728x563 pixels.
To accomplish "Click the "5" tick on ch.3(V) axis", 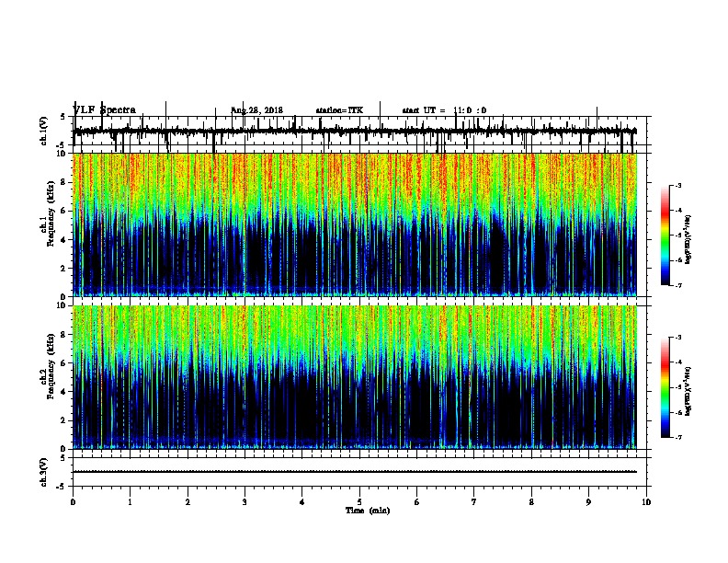I will [x=63, y=457].
